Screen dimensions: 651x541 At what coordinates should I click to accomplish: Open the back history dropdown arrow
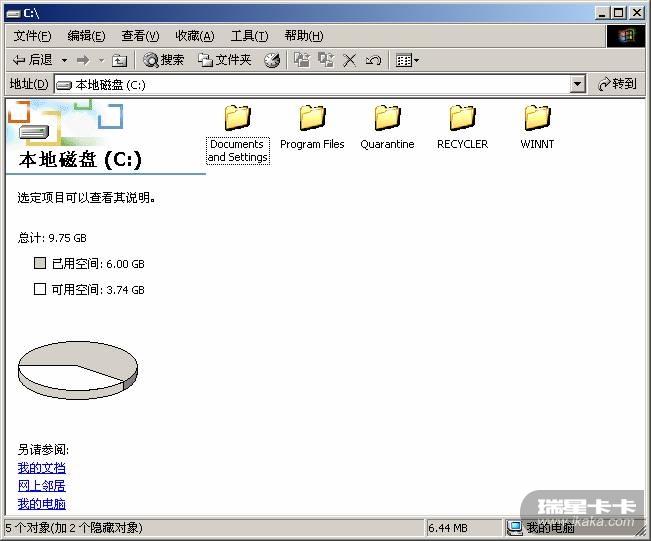tap(64, 61)
